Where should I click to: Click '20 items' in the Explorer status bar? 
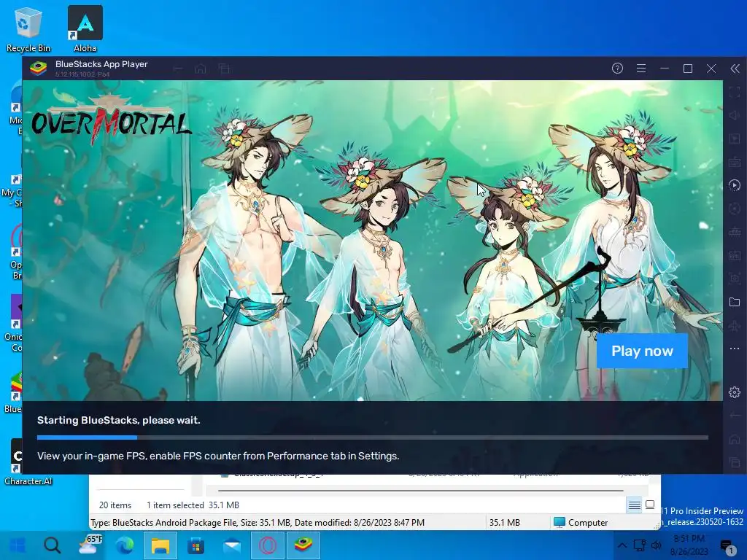tap(115, 505)
